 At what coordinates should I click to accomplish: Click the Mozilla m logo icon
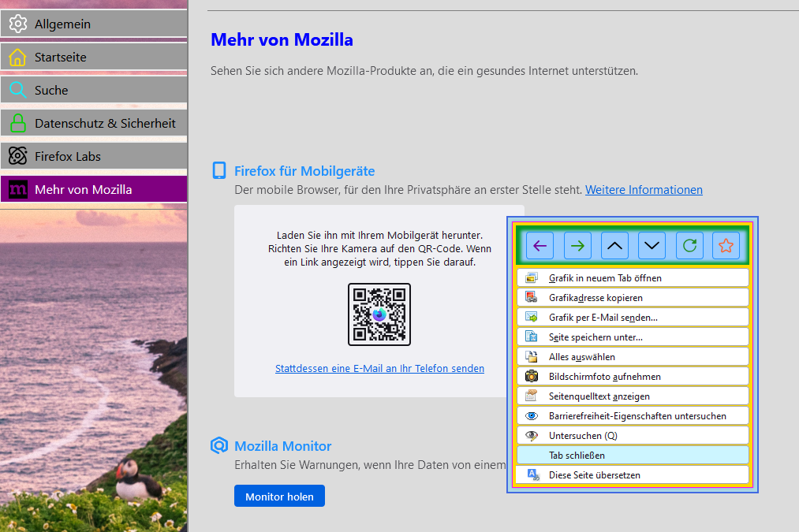click(x=18, y=189)
